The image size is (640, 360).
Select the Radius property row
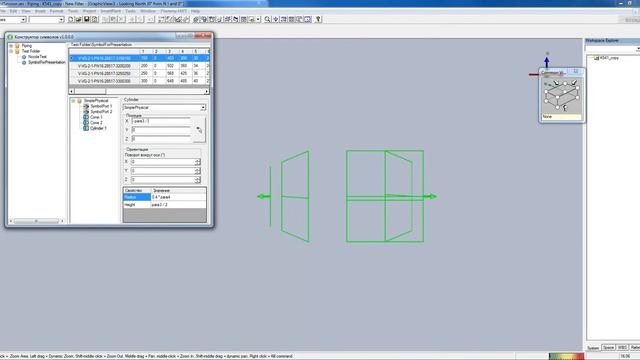pos(164,197)
